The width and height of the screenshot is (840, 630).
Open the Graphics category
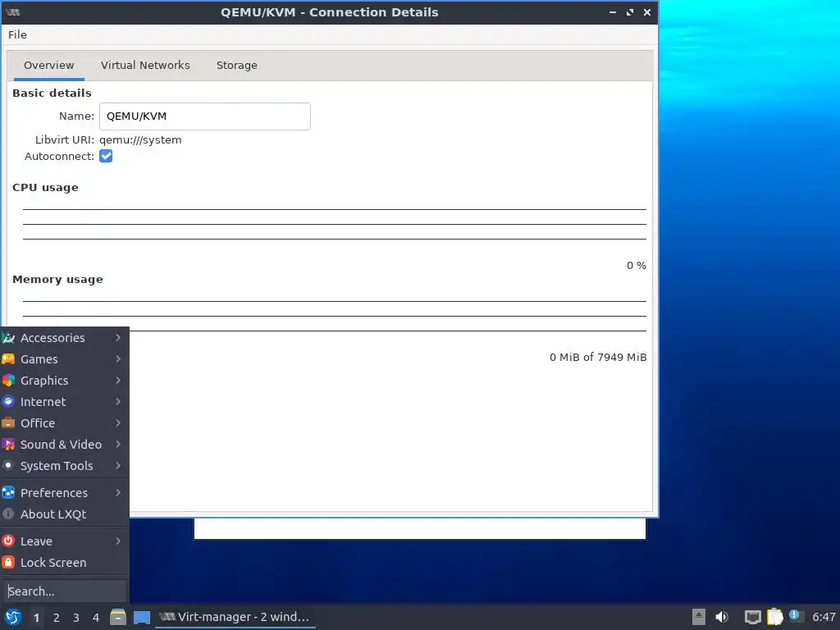(x=64, y=381)
